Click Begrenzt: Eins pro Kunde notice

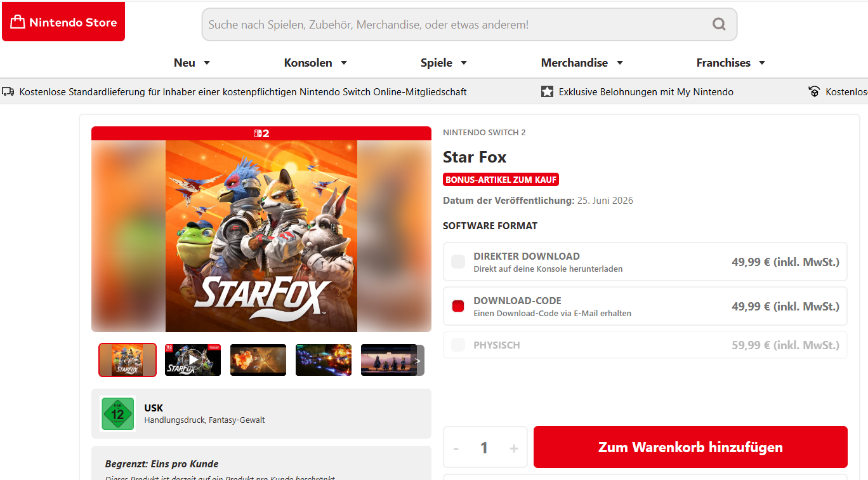tap(162, 464)
